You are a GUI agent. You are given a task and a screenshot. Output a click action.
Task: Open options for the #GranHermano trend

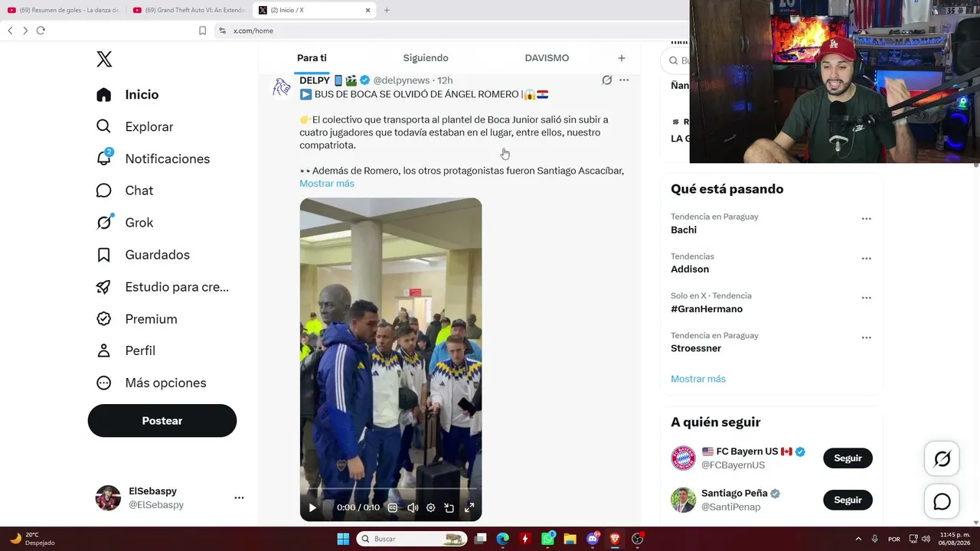click(x=867, y=298)
